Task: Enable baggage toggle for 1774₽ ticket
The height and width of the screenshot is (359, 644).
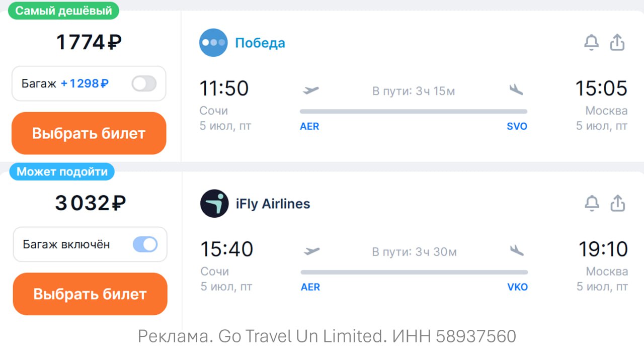Action: [144, 83]
